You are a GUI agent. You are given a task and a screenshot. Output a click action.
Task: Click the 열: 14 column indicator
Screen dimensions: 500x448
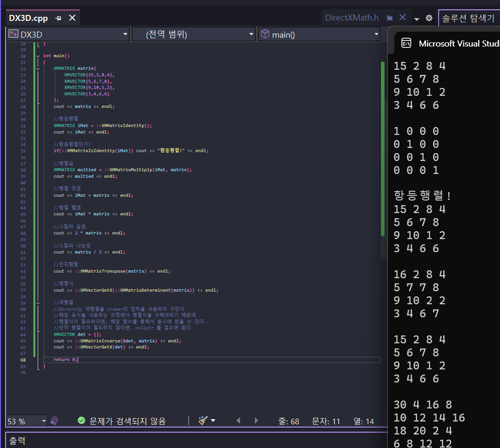[x=364, y=421]
